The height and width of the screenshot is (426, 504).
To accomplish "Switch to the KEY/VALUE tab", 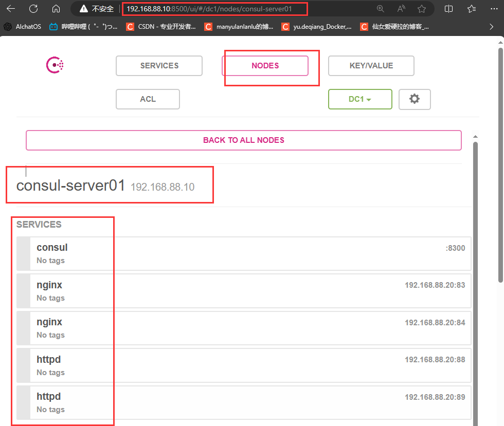I will tap(371, 66).
